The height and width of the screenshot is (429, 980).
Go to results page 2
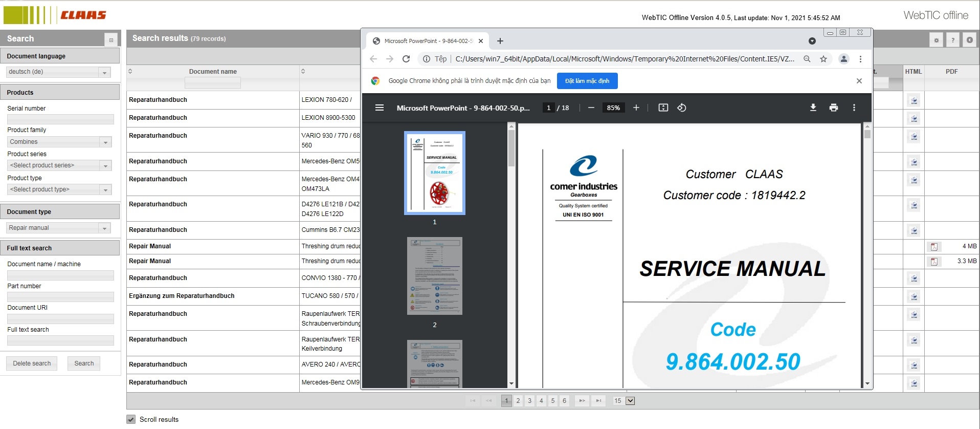pyautogui.click(x=518, y=401)
